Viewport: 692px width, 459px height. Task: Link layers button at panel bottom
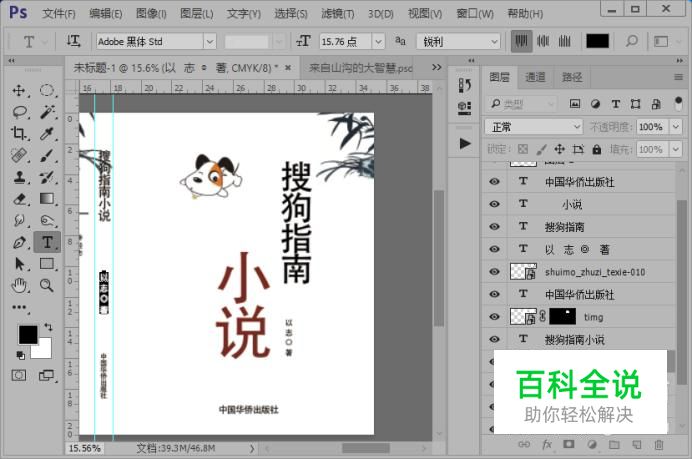tap(524, 444)
